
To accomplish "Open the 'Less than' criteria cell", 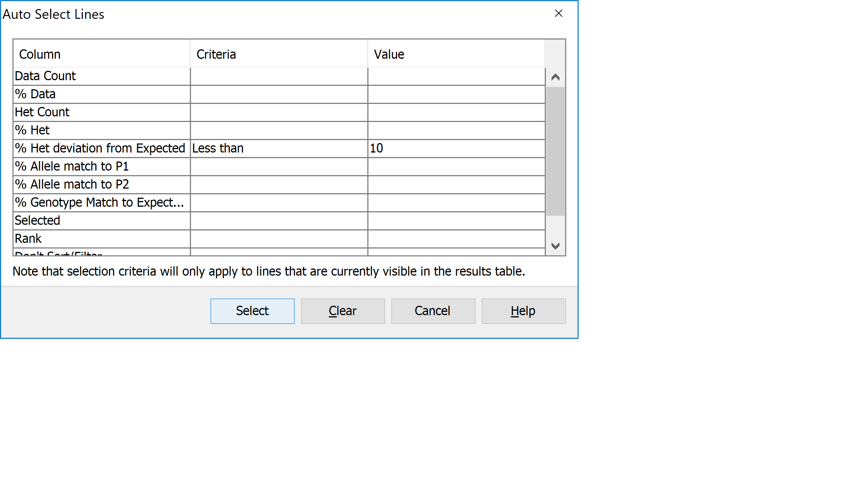I will (x=279, y=149).
